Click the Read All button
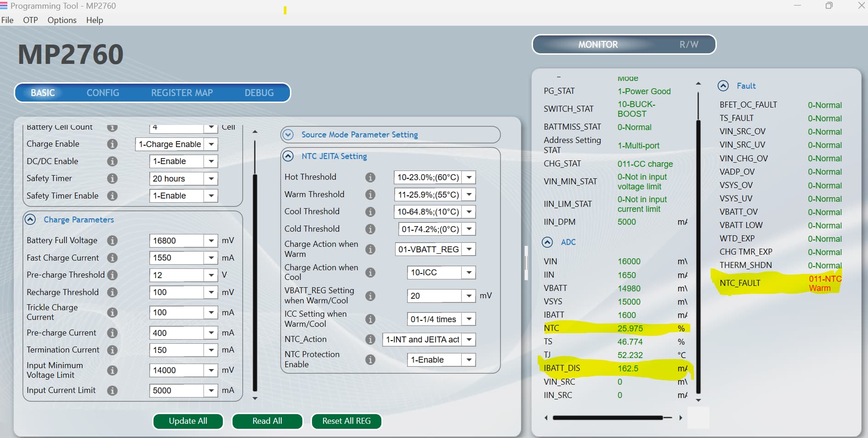 point(267,421)
